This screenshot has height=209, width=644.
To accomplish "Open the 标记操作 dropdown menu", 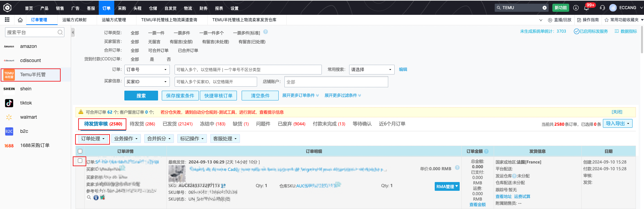I will click(192, 139).
